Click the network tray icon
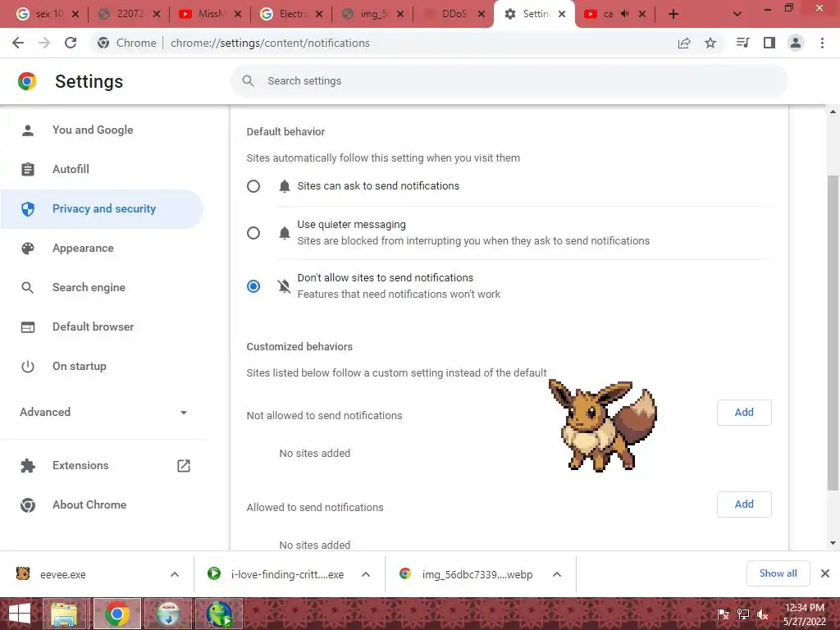The height and width of the screenshot is (630, 840). coord(743,615)
